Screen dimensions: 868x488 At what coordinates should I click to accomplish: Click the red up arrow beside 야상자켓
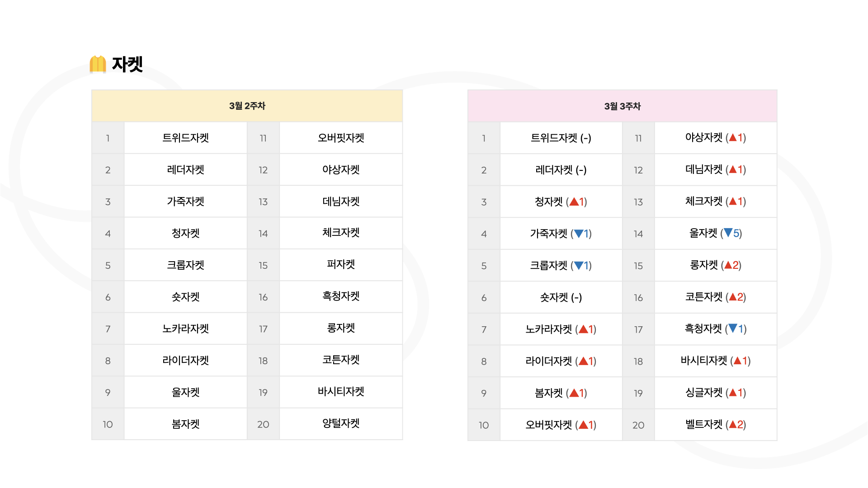pyautogui.click(x=733, y=137)
